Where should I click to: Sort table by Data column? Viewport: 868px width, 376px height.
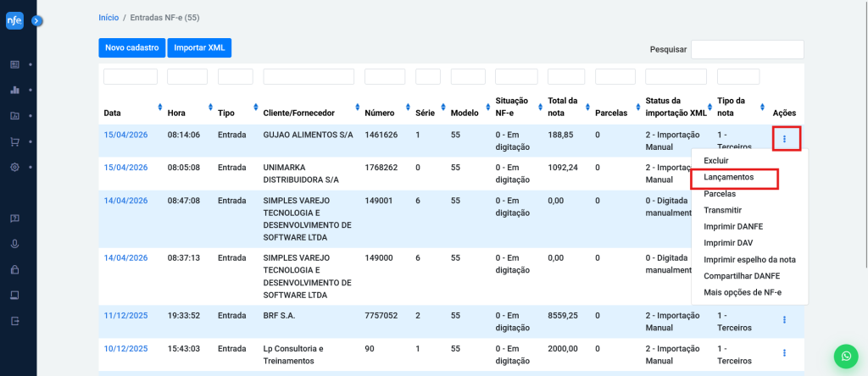(x=159, y=107)
